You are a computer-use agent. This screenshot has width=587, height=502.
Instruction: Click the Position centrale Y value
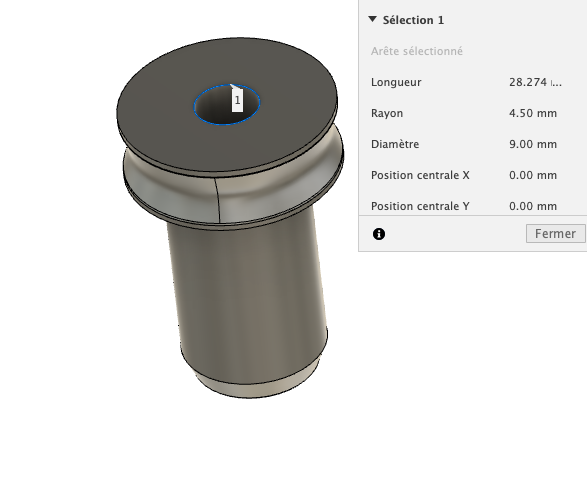[x=533, y=207]
